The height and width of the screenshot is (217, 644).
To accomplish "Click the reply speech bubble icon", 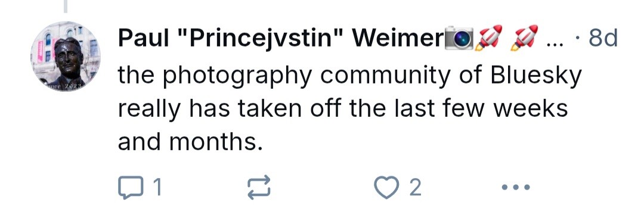I will pos(129,187).
